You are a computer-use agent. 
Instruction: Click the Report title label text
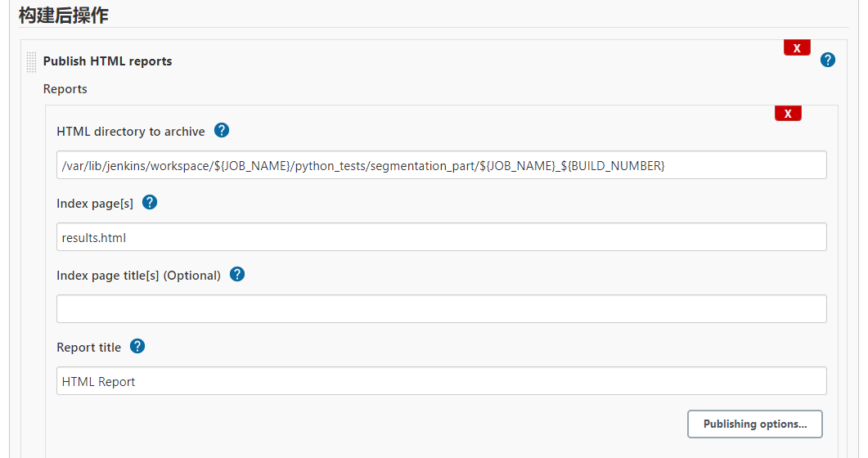point(88,348)
